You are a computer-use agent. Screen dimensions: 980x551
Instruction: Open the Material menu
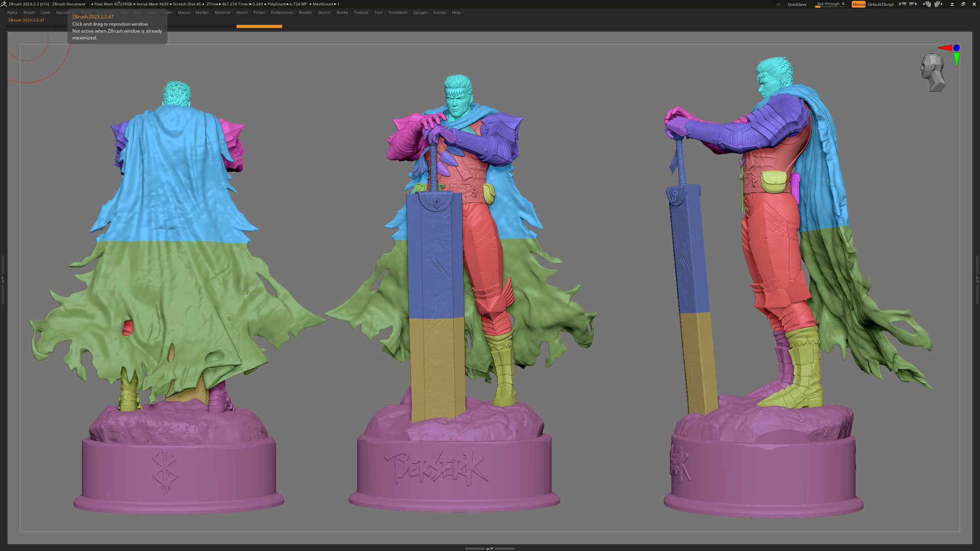point(222,13)
